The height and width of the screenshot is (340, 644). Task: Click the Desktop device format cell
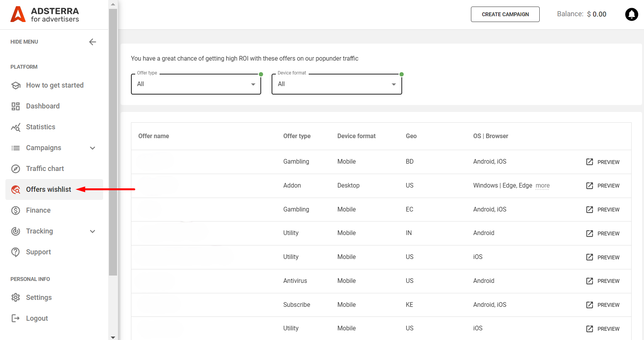348,186
